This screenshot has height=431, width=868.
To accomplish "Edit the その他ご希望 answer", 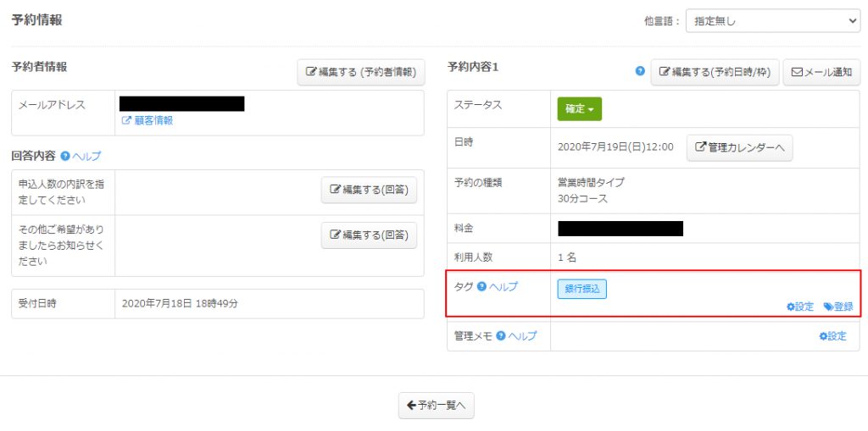I will [369, 235].
